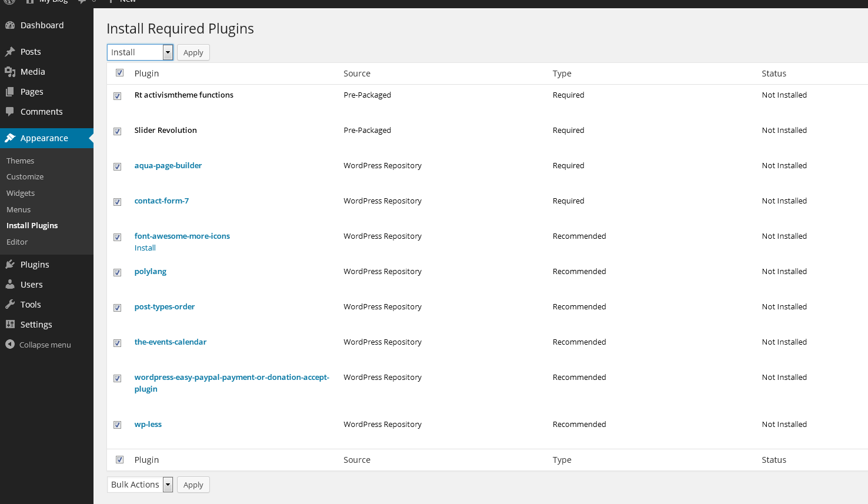Click the Tools wrench icon
The width and height of the screenshot is (868, 504).
pyautogui.click(x=10, y=305)
